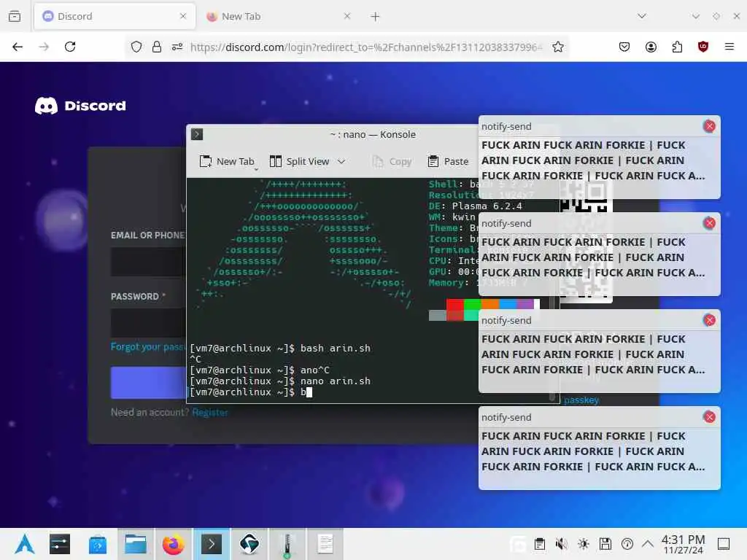Click the Firefox address bar URL
747x560 pixels.
point(366,47)
